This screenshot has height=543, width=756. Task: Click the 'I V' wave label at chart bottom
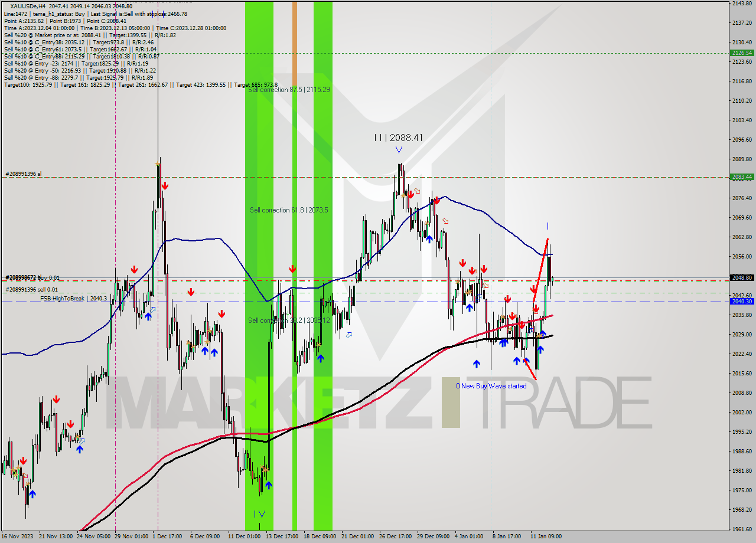(x=259, y=514)
